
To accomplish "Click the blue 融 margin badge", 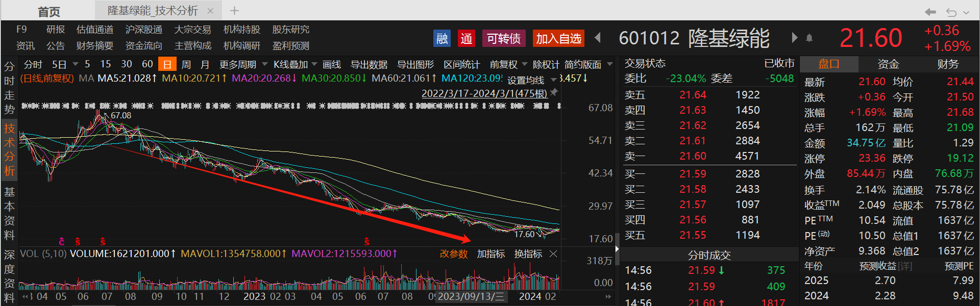I will click(442, 38).
